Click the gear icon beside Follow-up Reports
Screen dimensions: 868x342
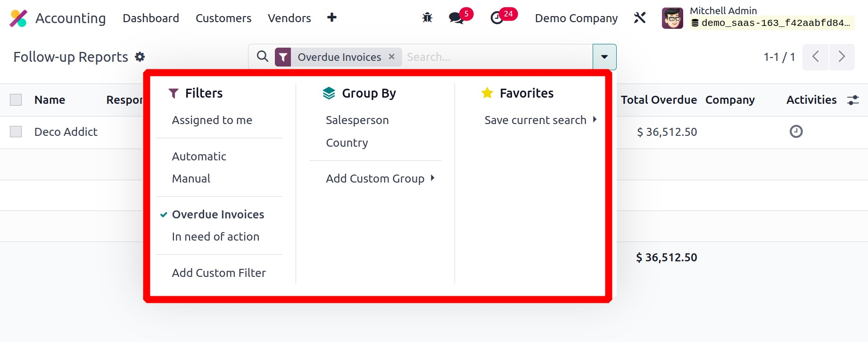coord(140,57)
